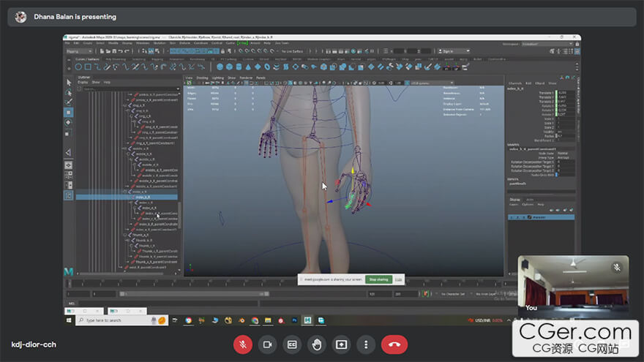
Task: Create a polygon cylinder from the shelf
Action: [239, 67]
